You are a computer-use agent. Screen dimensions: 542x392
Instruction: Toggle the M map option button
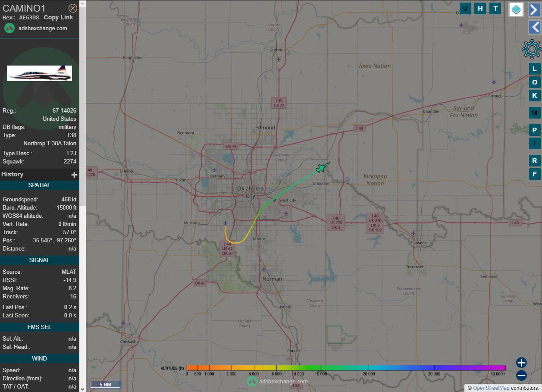(535, 113)
